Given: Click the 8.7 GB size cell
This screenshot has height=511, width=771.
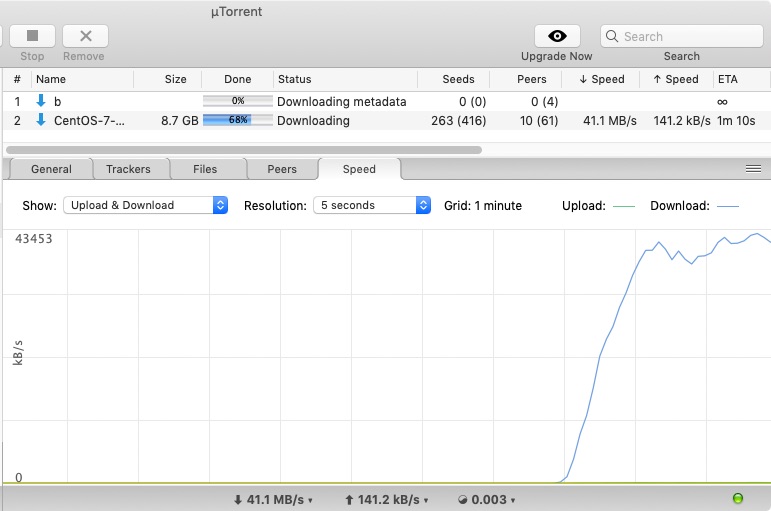Looking at the screenshot, I should click(x=179, y=121).
